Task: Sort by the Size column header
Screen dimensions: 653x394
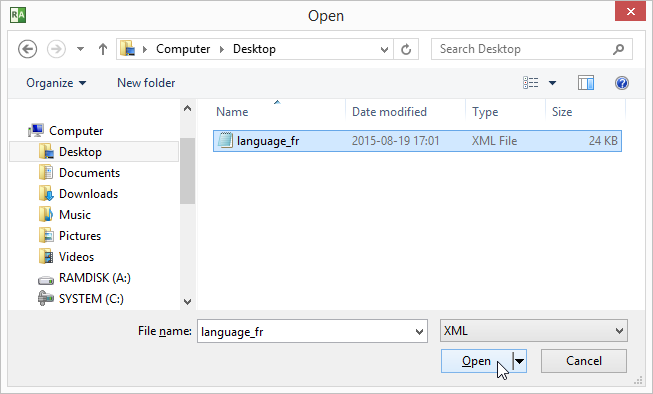Action: pyautogui.click(x=562, y=112)
